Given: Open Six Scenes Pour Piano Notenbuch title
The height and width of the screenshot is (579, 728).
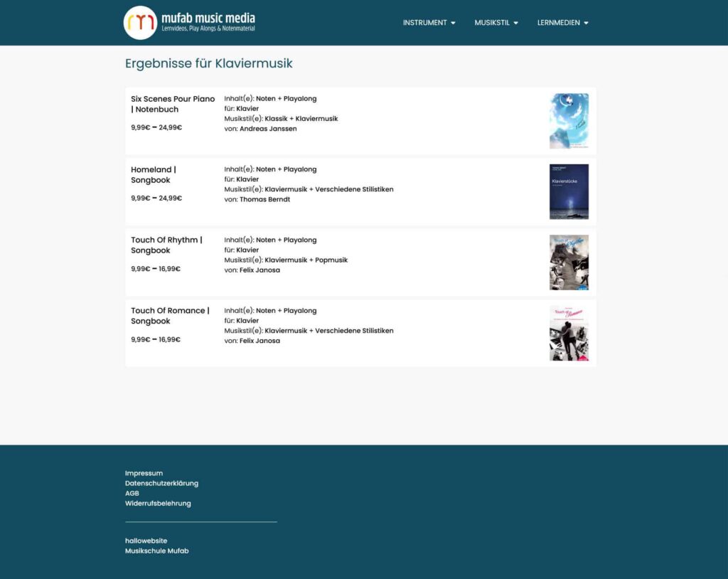Looking at the screenshot, I should point(173,104).
